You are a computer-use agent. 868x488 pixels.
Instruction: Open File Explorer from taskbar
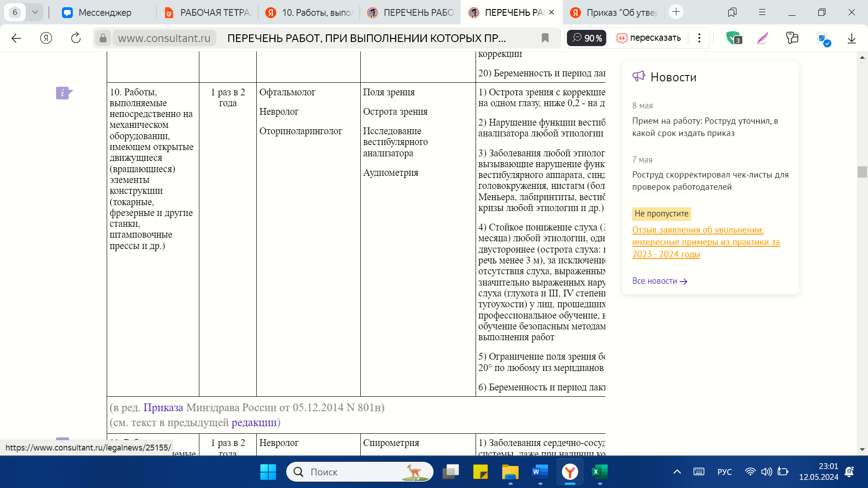click(510, 472)
